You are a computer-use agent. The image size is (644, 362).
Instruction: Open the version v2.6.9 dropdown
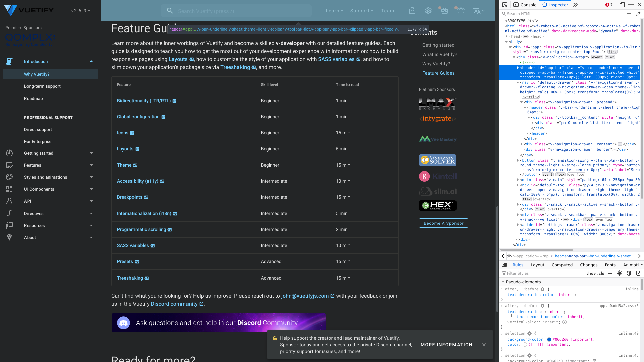(x=80, y=11)
